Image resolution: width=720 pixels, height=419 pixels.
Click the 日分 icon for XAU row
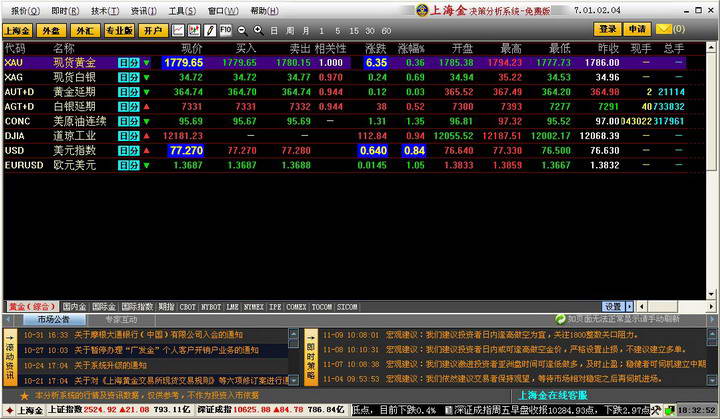tap(129, 63)
